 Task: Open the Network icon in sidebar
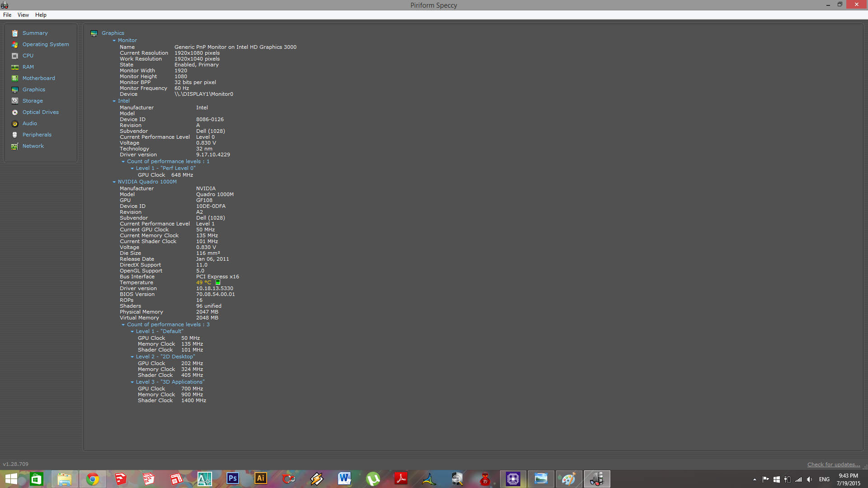click(x=15, y=146)
